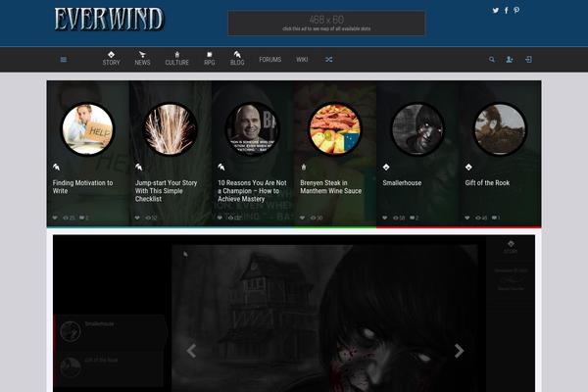Click the blog category icon on 'Finding Motivation' card
The width and height of the screenshot is (588, 392).
[x=56, y=167]
